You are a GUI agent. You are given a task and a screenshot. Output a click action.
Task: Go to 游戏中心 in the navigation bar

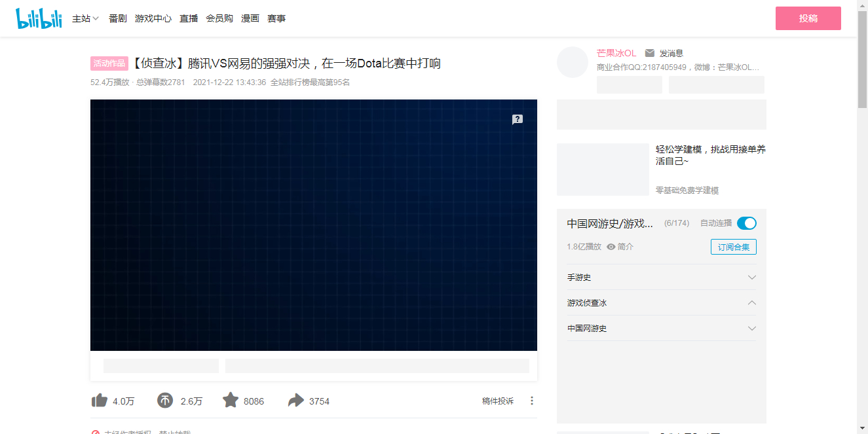(153, 18)
